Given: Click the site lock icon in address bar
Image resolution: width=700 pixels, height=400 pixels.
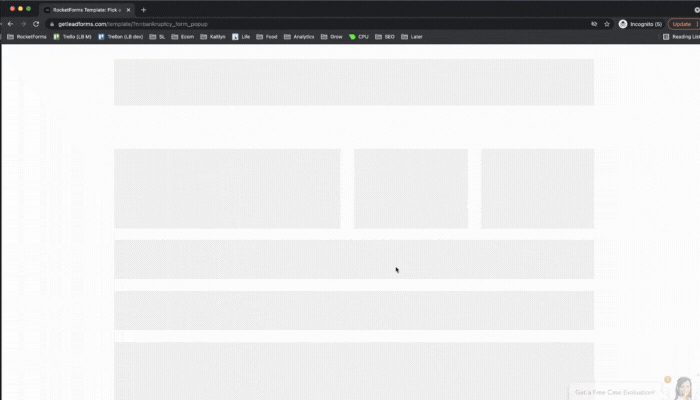Looking at the screenshot, I should tap(51, 23).
